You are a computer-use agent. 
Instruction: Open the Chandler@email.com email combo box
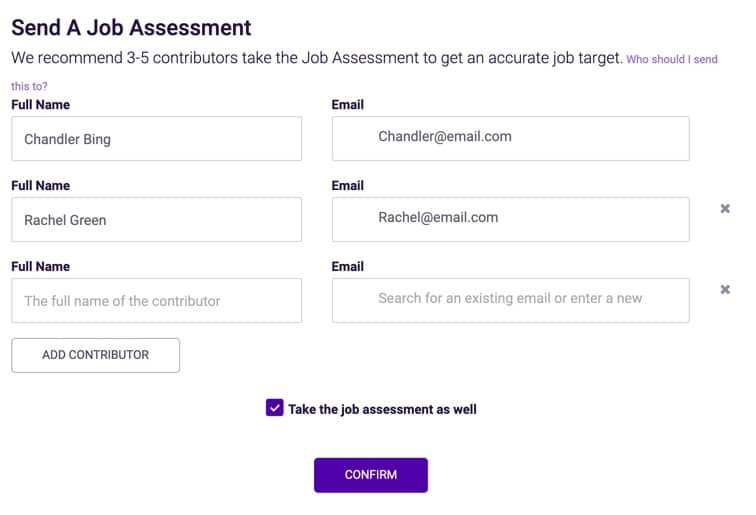(x=511, y=138)
